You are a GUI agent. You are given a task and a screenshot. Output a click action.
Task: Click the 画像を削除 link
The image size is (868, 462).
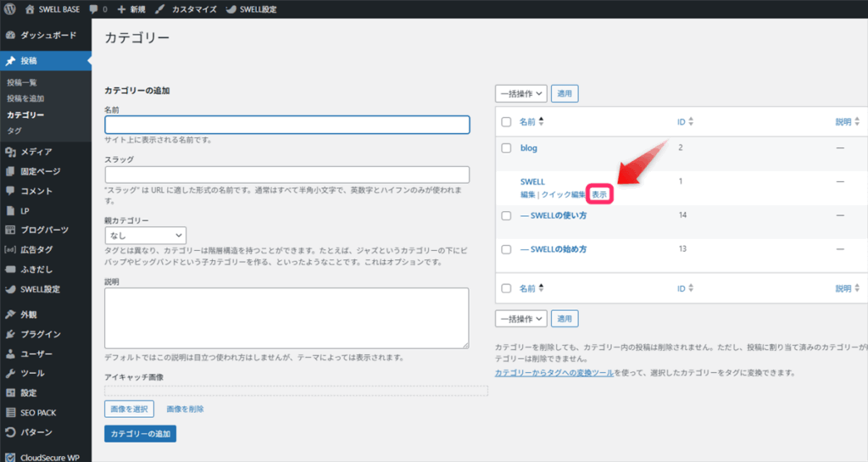[x=185, y=409]
